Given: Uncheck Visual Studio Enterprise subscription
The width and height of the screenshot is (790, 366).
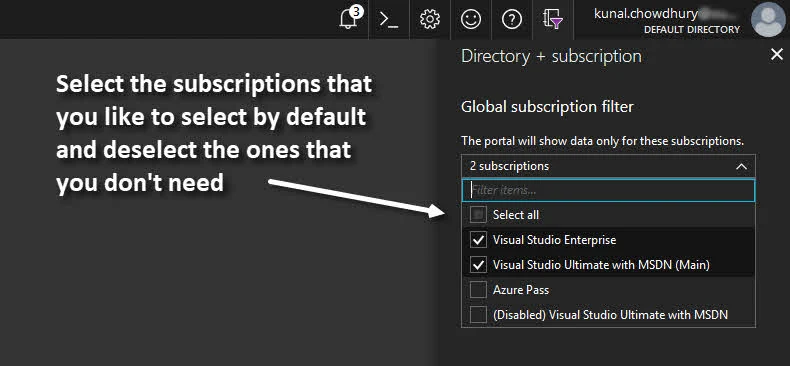Looking at the screenshot, I should 478,240.
